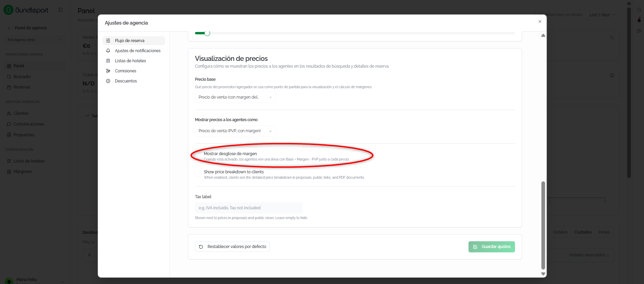
Task: Click Restablecer valores por defecto button
Action: (x=232, y=247)
